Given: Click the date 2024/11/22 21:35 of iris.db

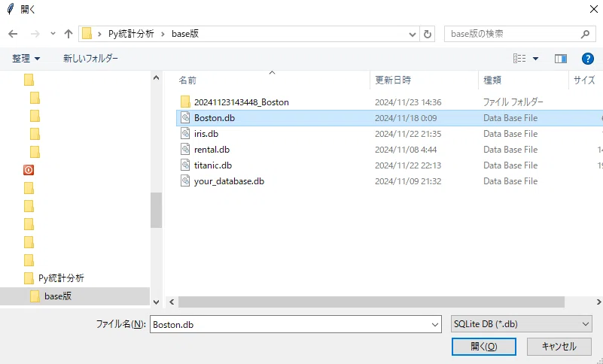Looking at the screenshot, I should click(408, 134).
